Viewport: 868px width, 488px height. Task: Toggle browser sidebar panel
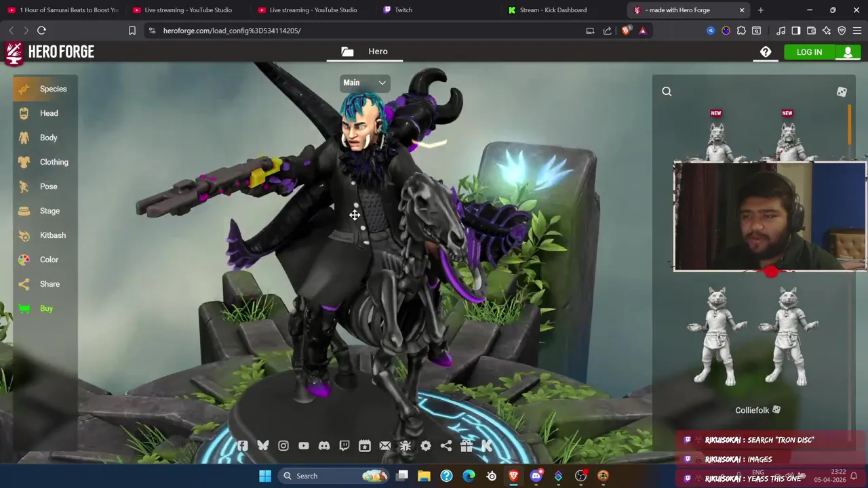click(795, 30)
